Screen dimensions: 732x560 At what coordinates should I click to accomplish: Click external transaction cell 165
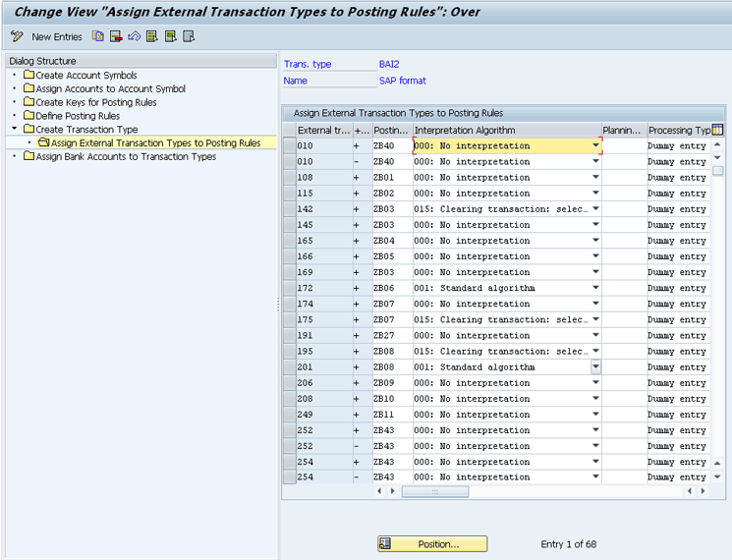(x=324, y=241)
